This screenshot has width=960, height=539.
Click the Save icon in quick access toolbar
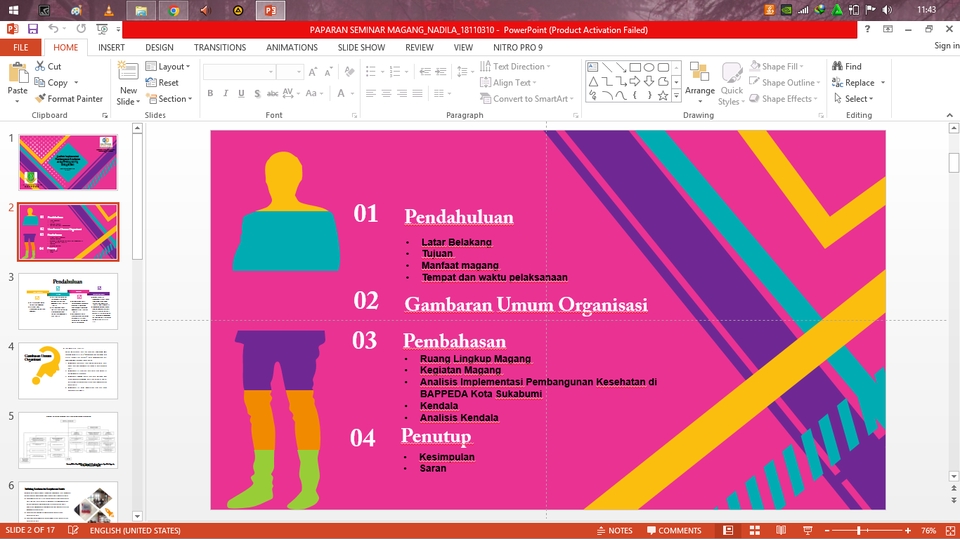click(x=32, y=29)
